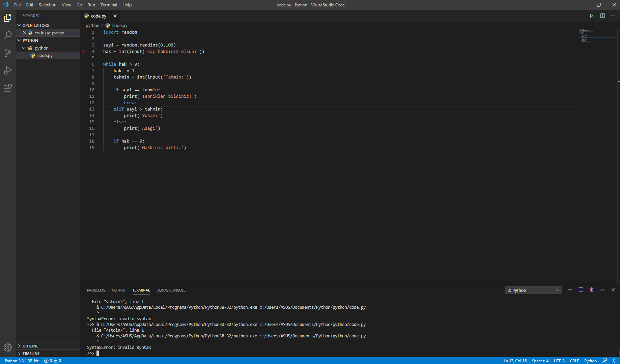620x364 pixels.
Task: Open notifications bell in status bar
Action: coord(615,361)
